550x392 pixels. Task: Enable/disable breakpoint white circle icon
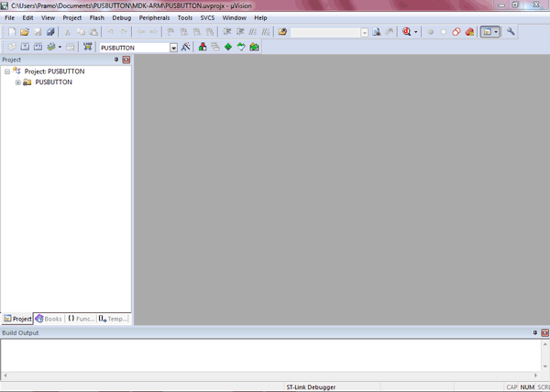click(444, 32)
